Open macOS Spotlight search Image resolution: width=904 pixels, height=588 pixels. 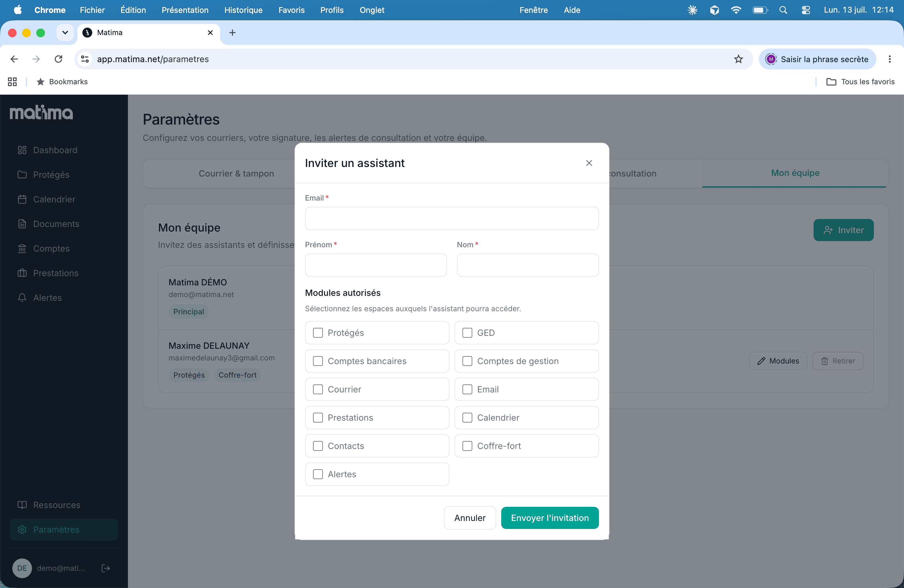point(783,10)
